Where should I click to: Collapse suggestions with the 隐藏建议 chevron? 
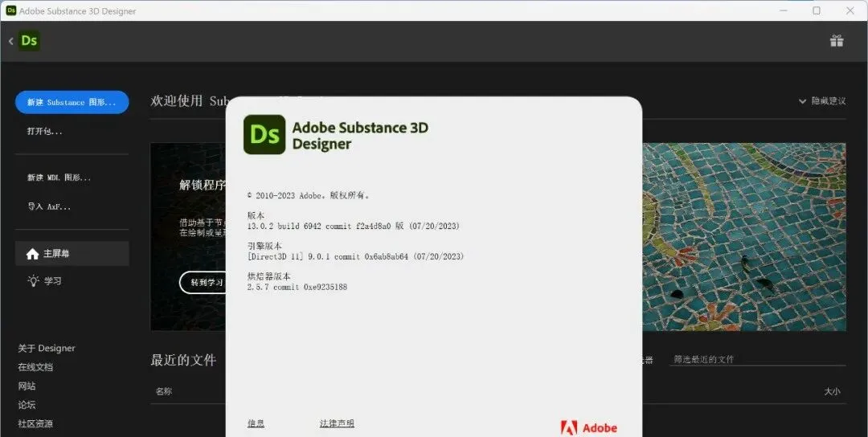point(802,101)
